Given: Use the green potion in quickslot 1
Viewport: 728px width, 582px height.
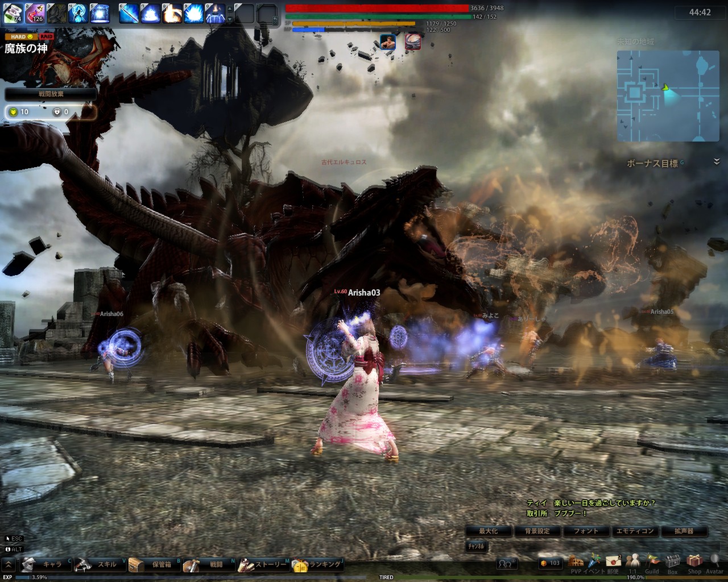Looking at the screenshot, I should click(x=13, y=13).
